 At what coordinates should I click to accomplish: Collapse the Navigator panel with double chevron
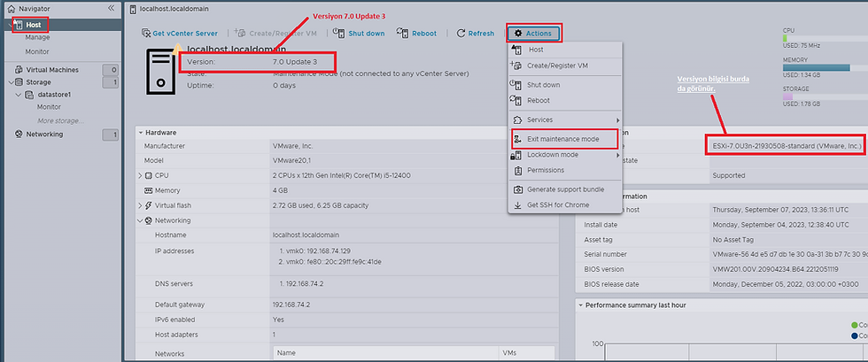click(x=112, y=8)
